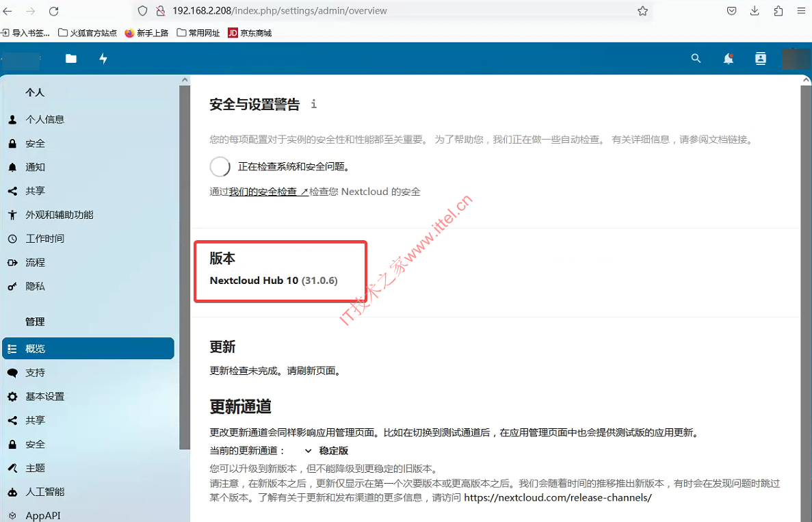Open 隐私 settings in the sidebar

coord(88,286)
